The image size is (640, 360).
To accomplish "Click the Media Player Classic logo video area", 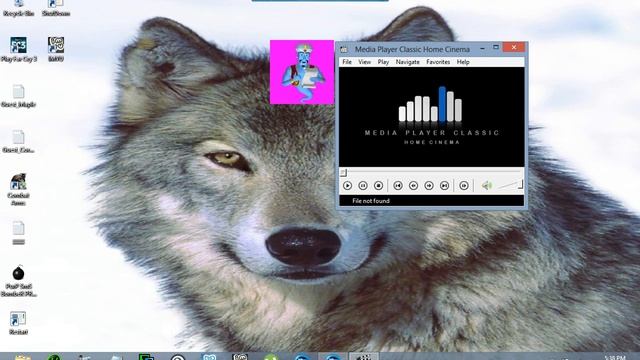I will click(431, 117).
